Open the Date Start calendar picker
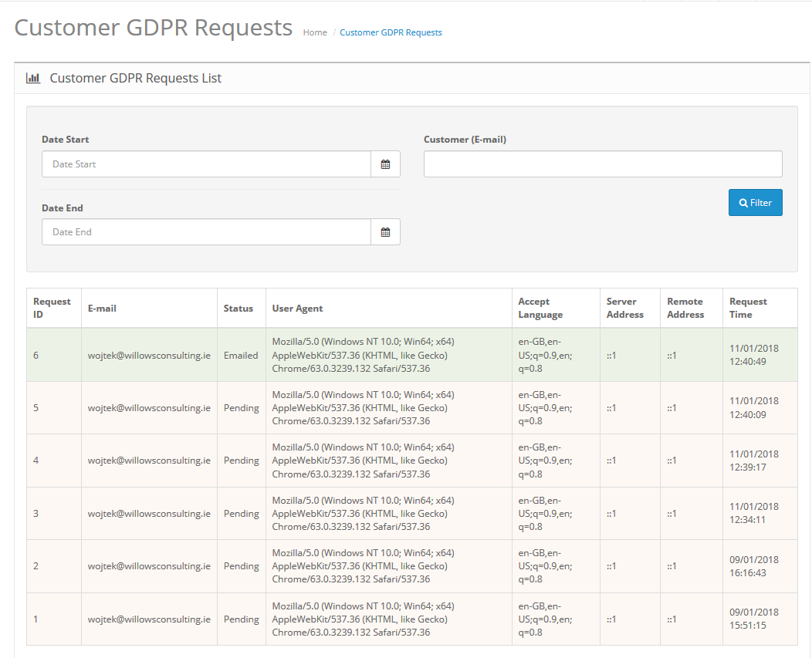 click(385, 164)
